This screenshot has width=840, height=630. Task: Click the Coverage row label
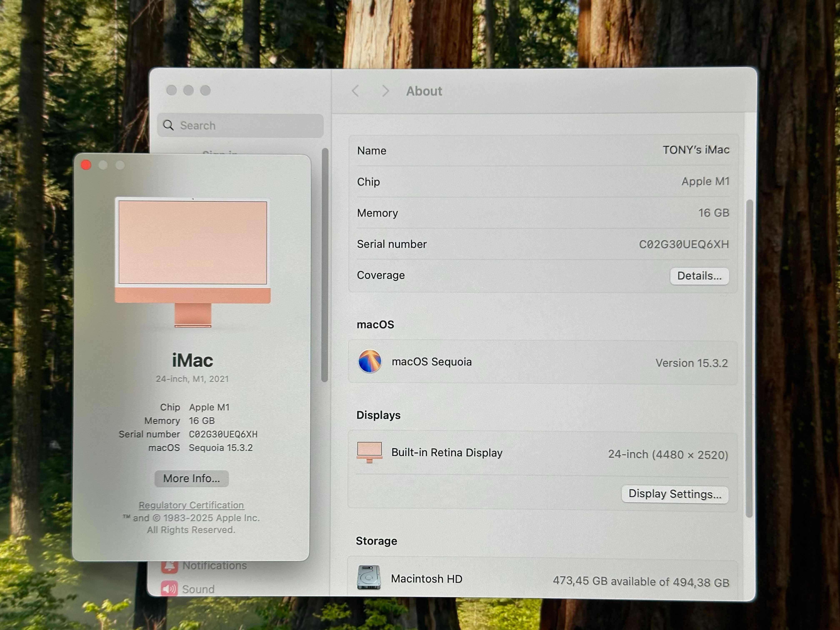[381, 275]
